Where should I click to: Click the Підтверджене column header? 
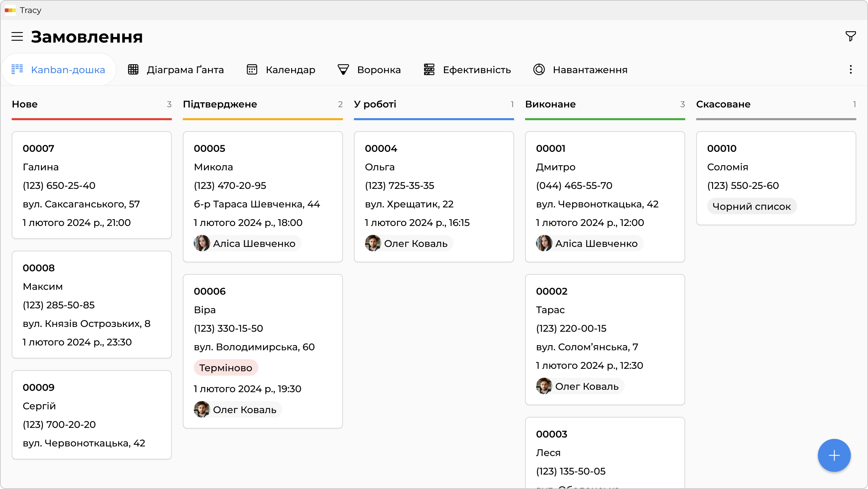[x=220, y=104]
